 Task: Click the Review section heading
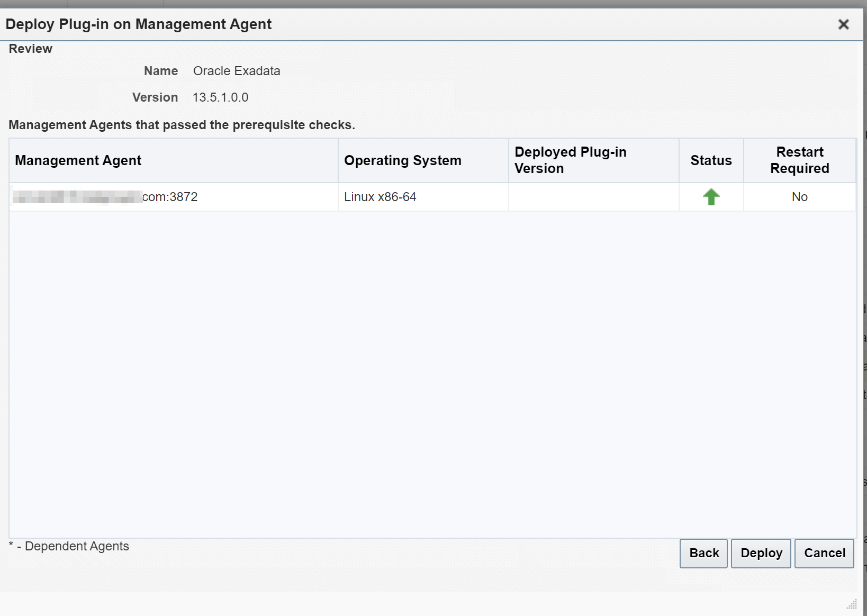(x=31, y=49)
